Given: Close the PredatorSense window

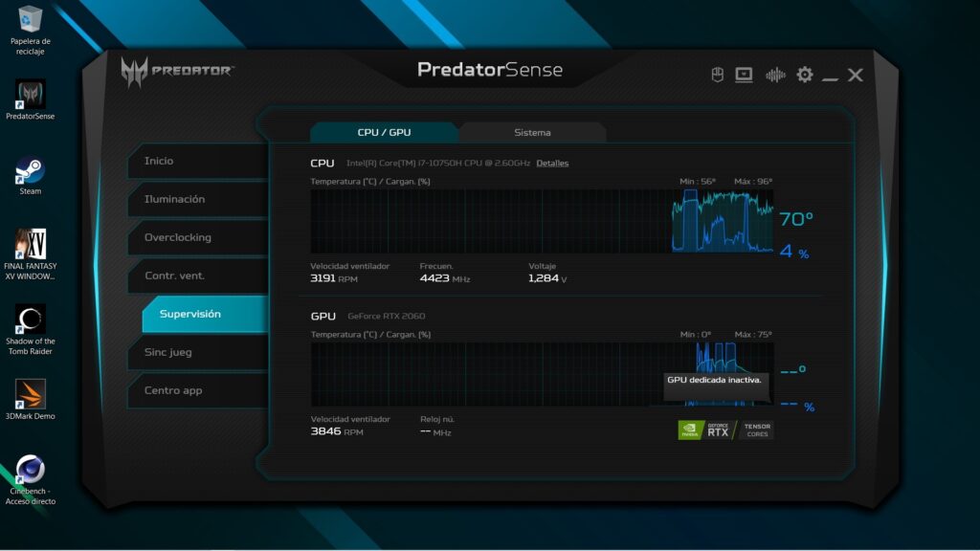Looking at the screenshot, I should (855, 75).
